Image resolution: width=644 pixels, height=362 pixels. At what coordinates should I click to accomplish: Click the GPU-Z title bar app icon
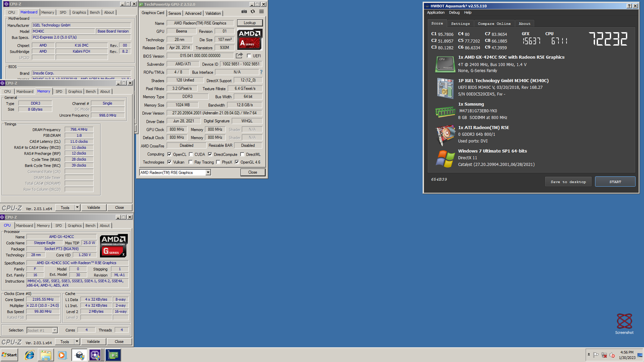[x=141, y=4]
